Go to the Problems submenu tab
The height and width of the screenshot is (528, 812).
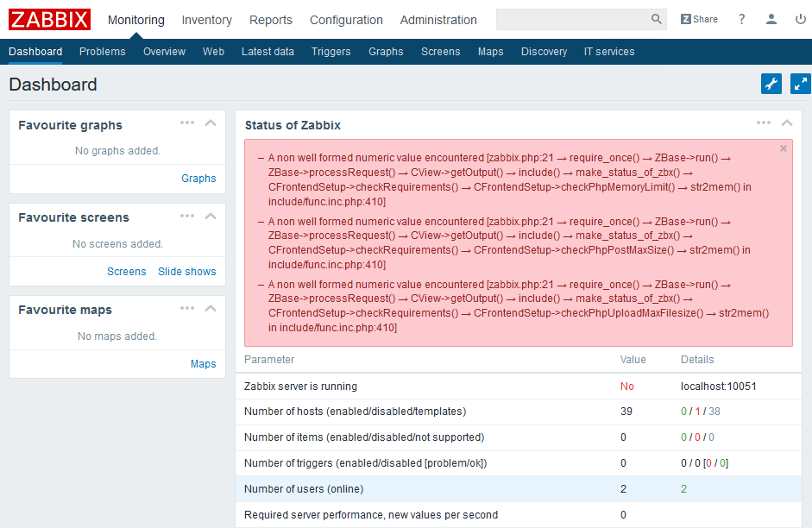(102, 52)
